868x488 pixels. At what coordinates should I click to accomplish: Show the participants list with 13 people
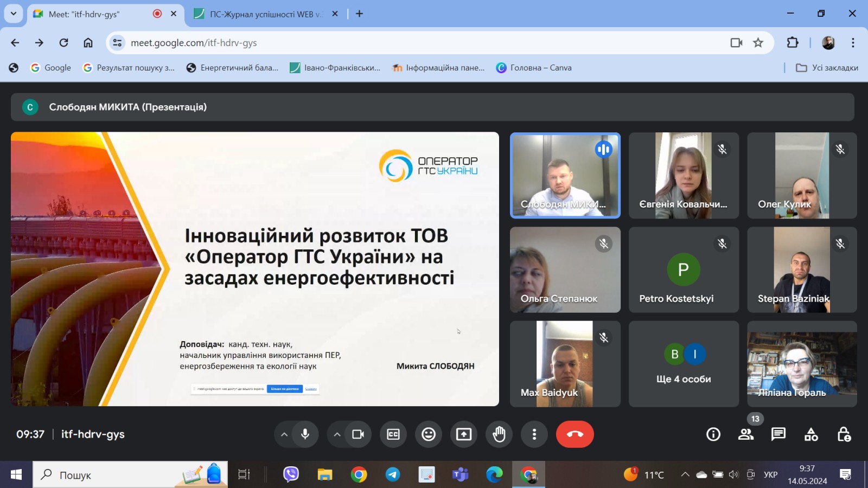click(745, 434)
